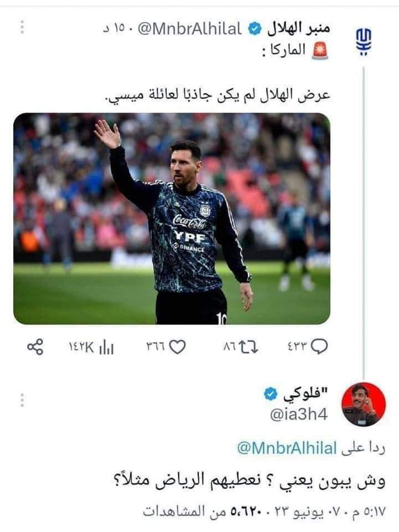The image size is (399, 532).
Task: Like the tweet via heart icon
Action: (x=177, y=347)
